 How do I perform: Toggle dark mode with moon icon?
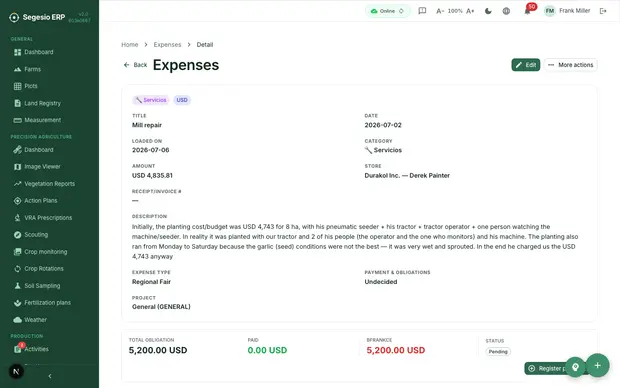click(x=488, y=11)
